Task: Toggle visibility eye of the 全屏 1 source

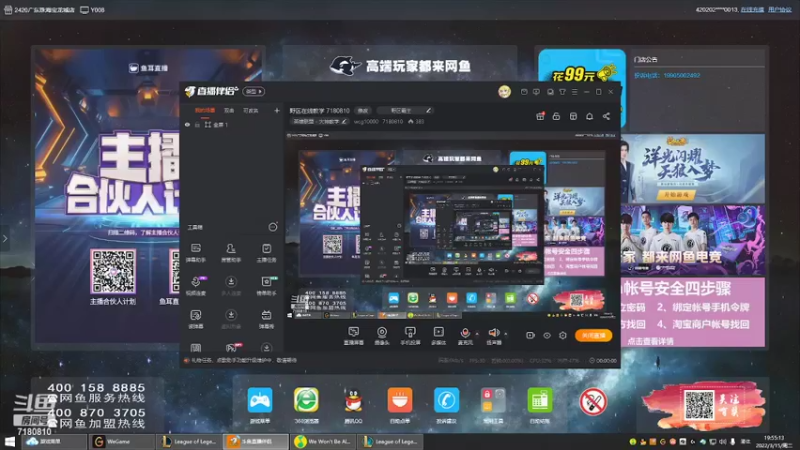Action: point(187,124)
